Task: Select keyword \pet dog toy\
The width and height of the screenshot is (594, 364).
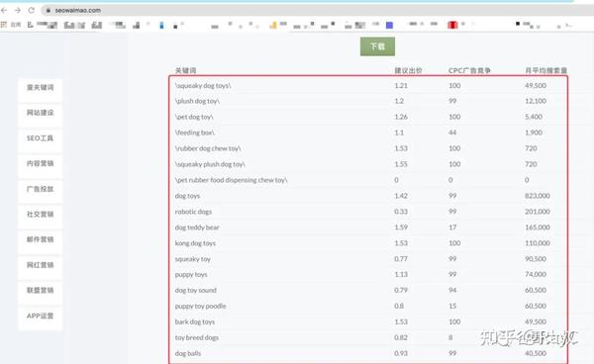Action: (194, 117)
